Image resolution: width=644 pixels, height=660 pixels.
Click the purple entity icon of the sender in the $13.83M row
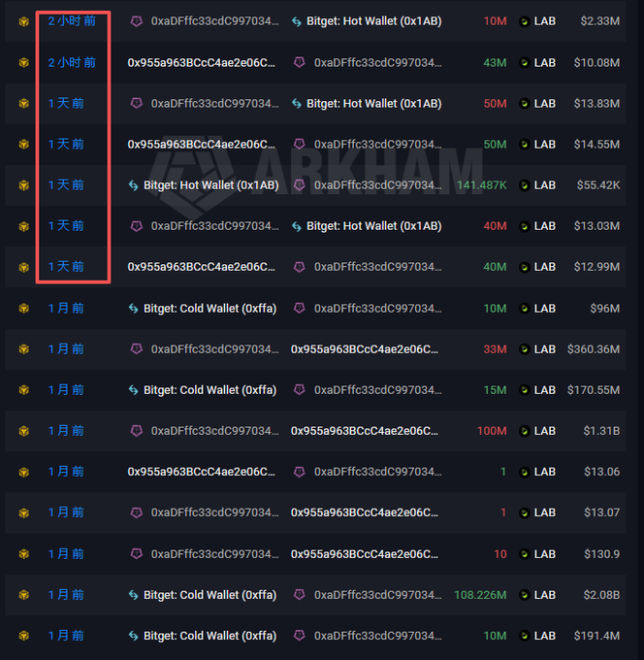coord(137,103)
